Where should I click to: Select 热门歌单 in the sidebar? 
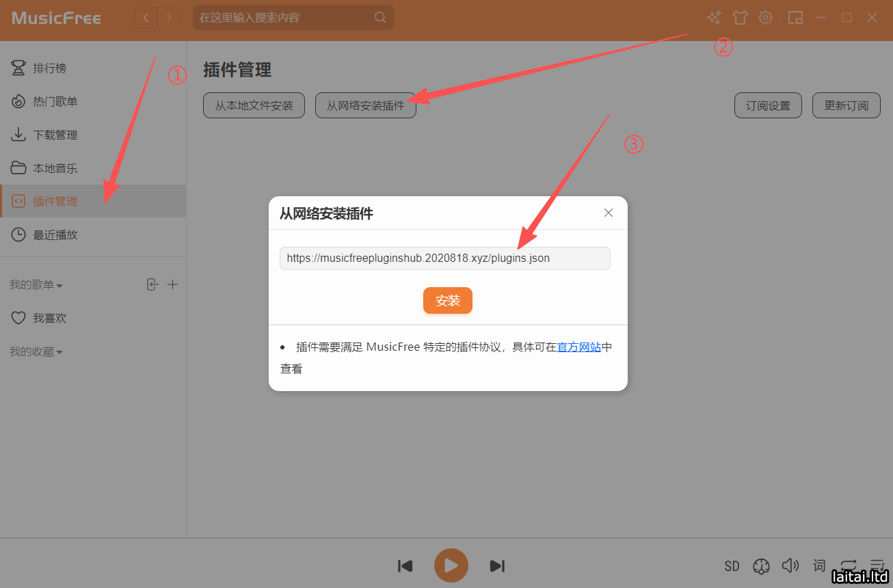coord(55,102)
